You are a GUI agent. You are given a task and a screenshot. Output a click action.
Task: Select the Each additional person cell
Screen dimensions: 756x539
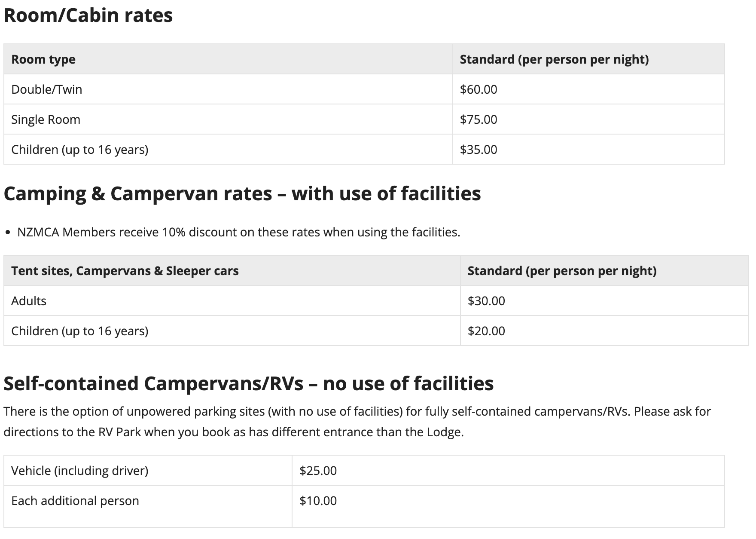pyautogui.click(x=75, y=501)
